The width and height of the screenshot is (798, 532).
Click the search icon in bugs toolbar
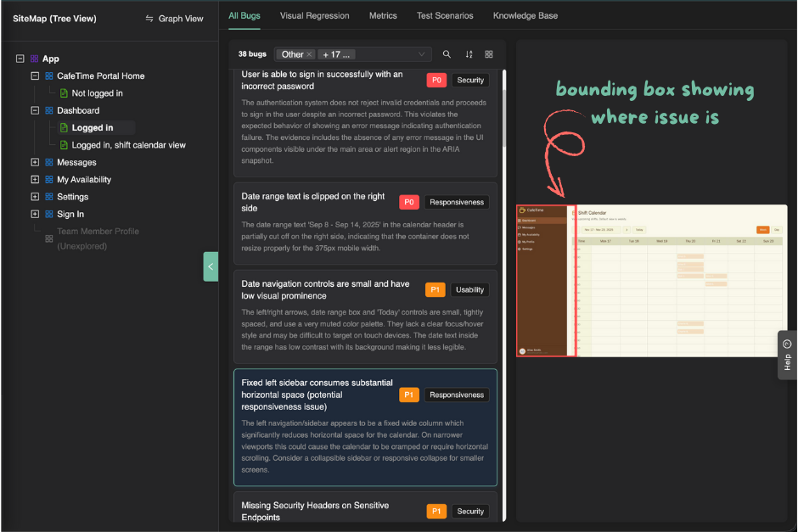(x=447, y=54)
